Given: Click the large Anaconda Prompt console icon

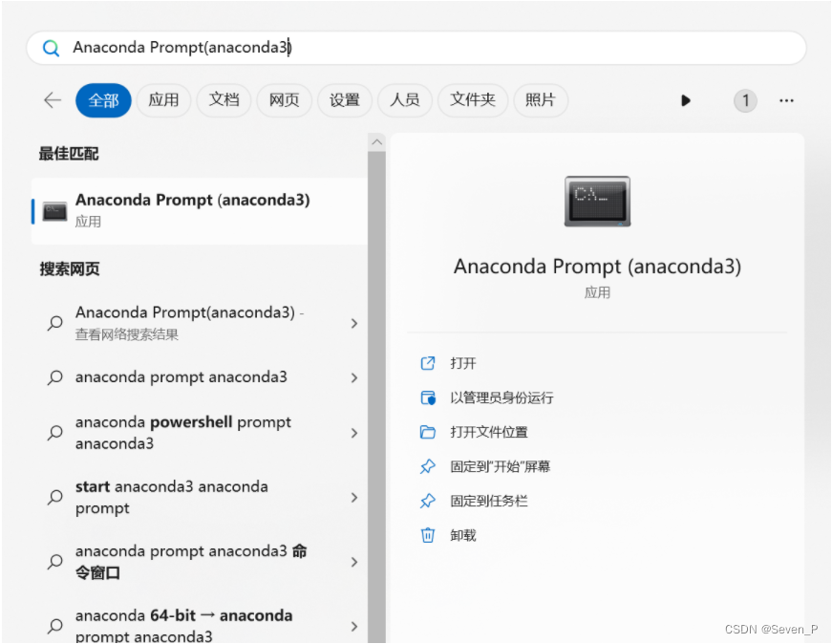Looking at the screenshot, I should tap(597, 202).
